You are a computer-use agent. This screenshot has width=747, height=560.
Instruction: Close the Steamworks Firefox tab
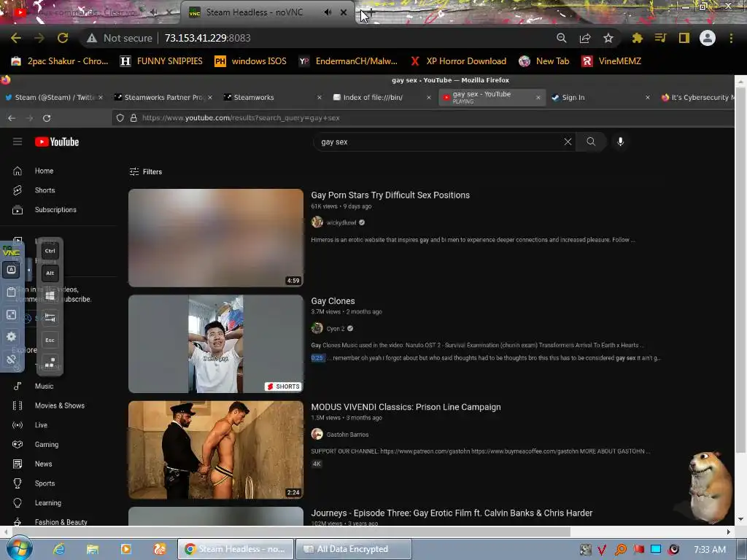(320, 97)
